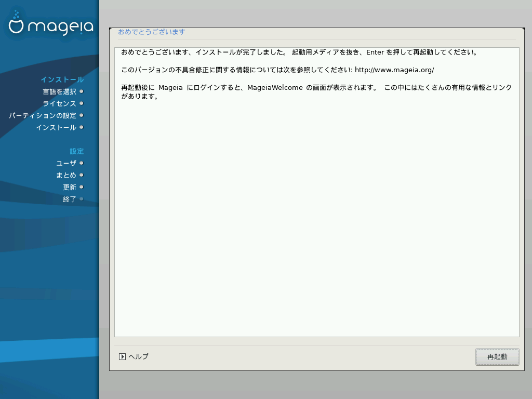Click the bullet next to ライセンス
The image size is (532, 399).
click(82, 103)
